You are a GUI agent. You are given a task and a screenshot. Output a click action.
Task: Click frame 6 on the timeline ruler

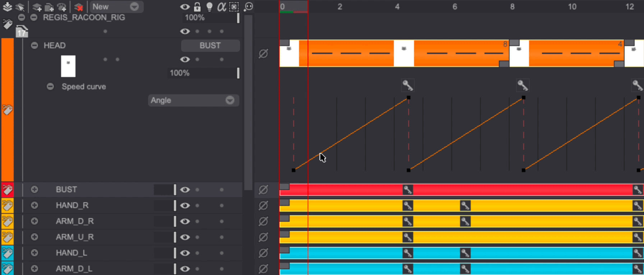455,7
